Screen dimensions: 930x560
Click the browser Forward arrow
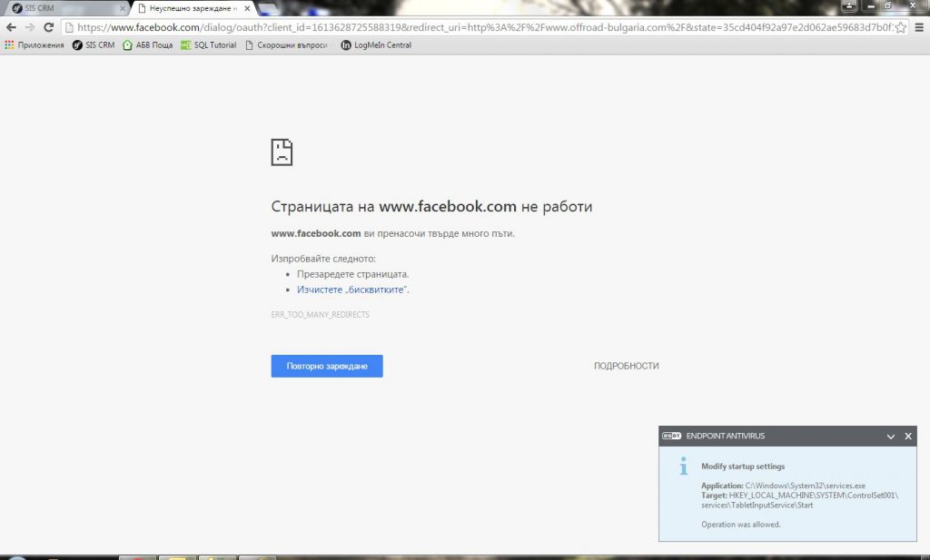[30, 27]
